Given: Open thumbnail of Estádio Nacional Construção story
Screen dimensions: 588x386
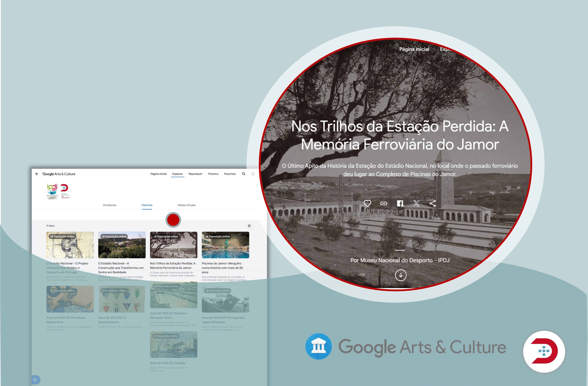Looking at the screenshot, I should 122,245.
